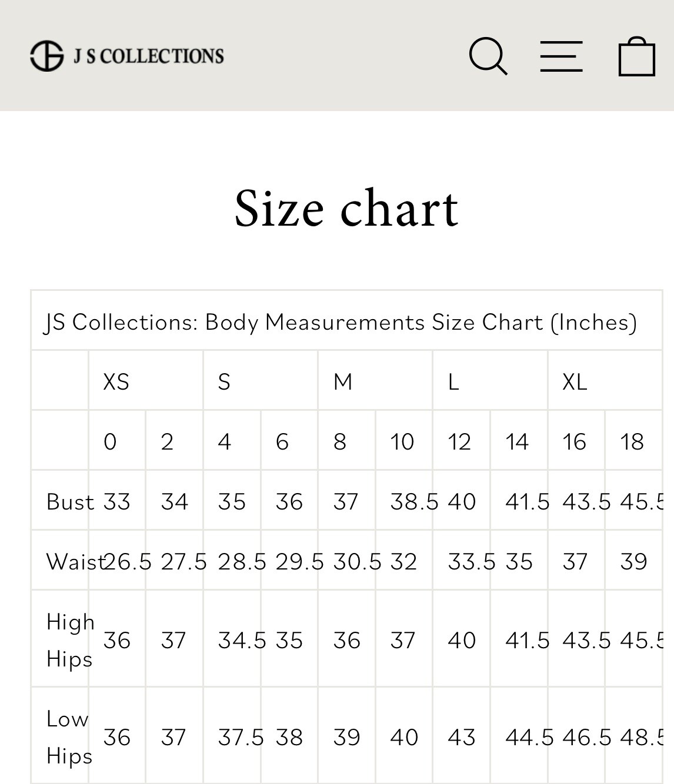Click the S size header
Image resolution: width=674 pixels, height=784 pixels.
[224, 382]
